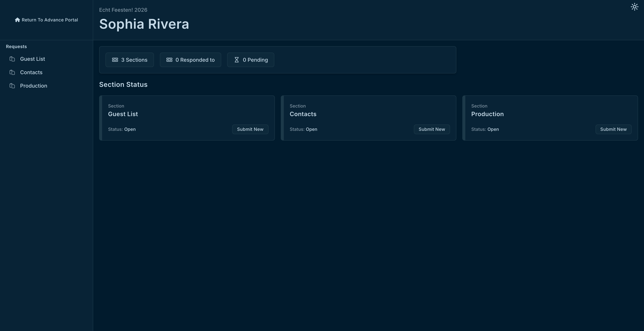Viewport: 644px width, 331px height.
Task: Select the Guest List section card title
Action: coord(123,114)
